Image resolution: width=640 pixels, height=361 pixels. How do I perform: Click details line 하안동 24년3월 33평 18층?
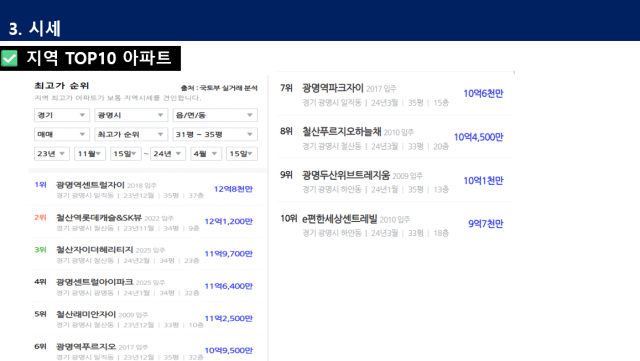(x=376, y=233)
